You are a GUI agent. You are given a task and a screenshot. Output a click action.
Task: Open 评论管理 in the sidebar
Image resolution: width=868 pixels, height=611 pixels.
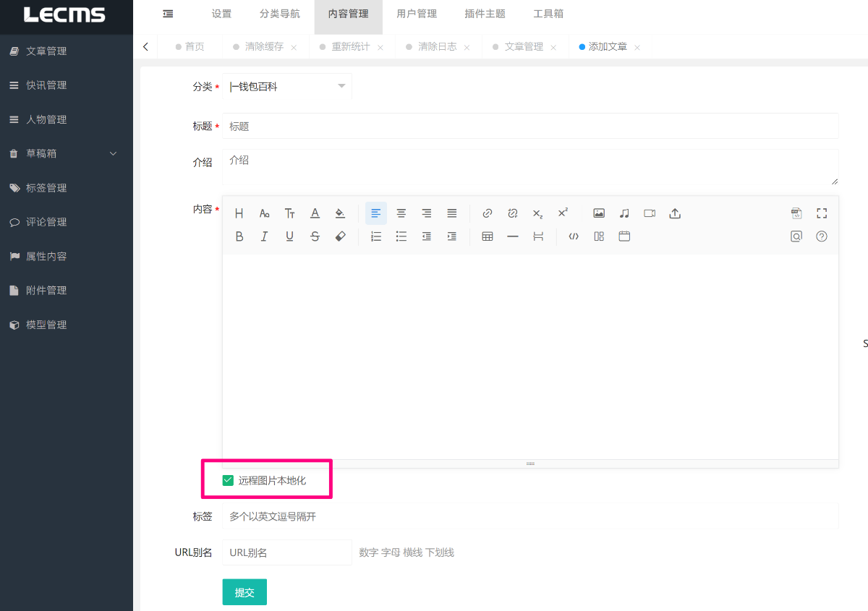click(46, 222)
